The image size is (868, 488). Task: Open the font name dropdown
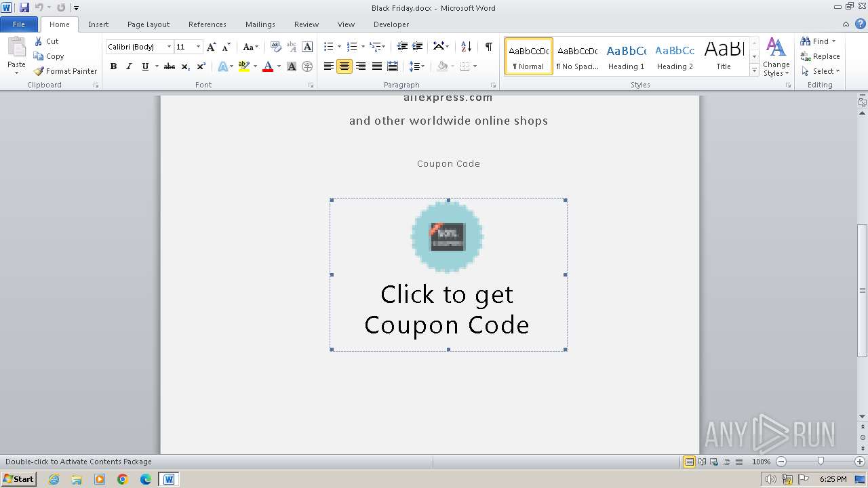click(x=169, y=47)
